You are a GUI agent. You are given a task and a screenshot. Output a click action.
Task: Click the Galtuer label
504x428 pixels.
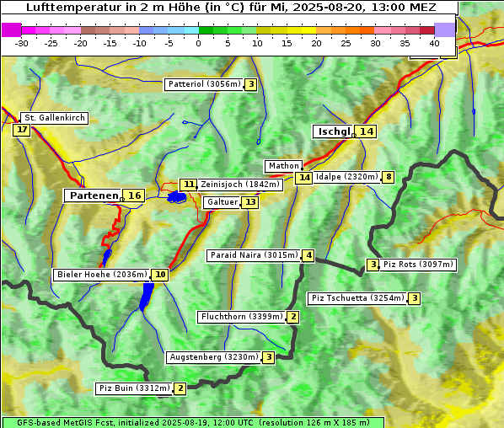223,202
